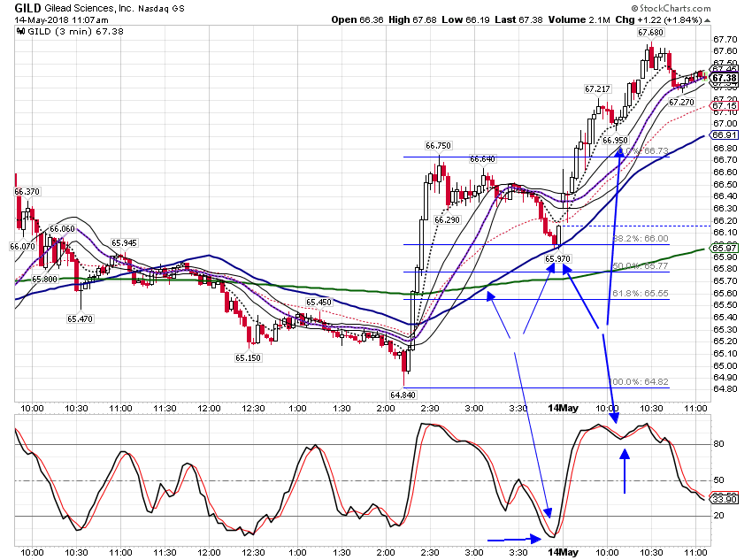Screen dimensions: 752x560
Task: Click the 67.270 price label
Action: (681, 102)
